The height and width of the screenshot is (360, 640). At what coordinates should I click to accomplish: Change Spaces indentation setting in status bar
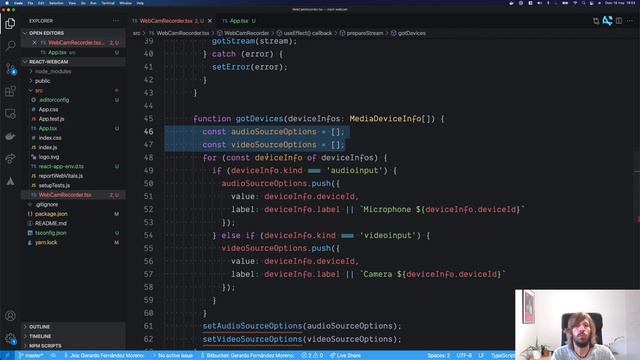tap(438, 356)
